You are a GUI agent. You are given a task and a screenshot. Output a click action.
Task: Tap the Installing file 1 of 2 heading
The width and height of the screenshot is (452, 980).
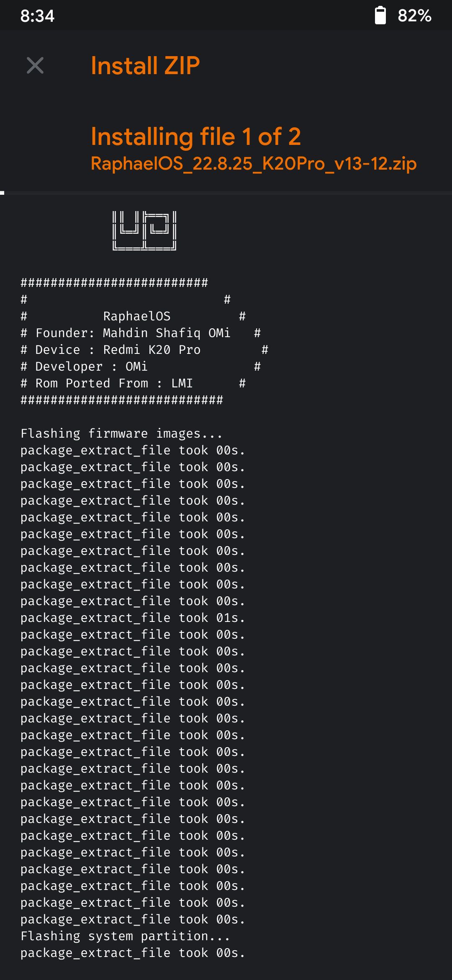click(196, 137)
